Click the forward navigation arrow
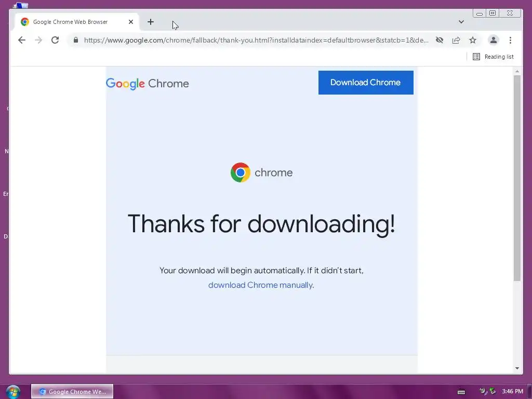The width and height of the screenshot is (532, 399). 38,40
